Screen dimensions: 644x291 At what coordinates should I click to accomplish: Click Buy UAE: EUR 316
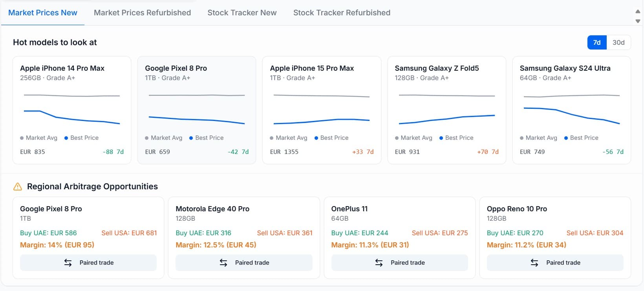[203, 233]
